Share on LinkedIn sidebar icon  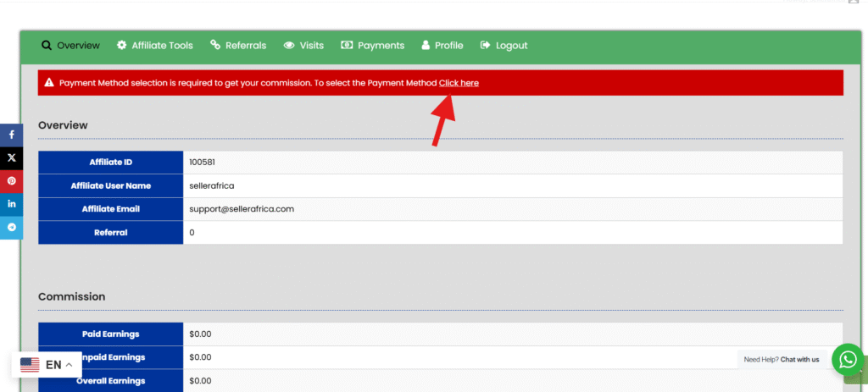pos(11,204)
